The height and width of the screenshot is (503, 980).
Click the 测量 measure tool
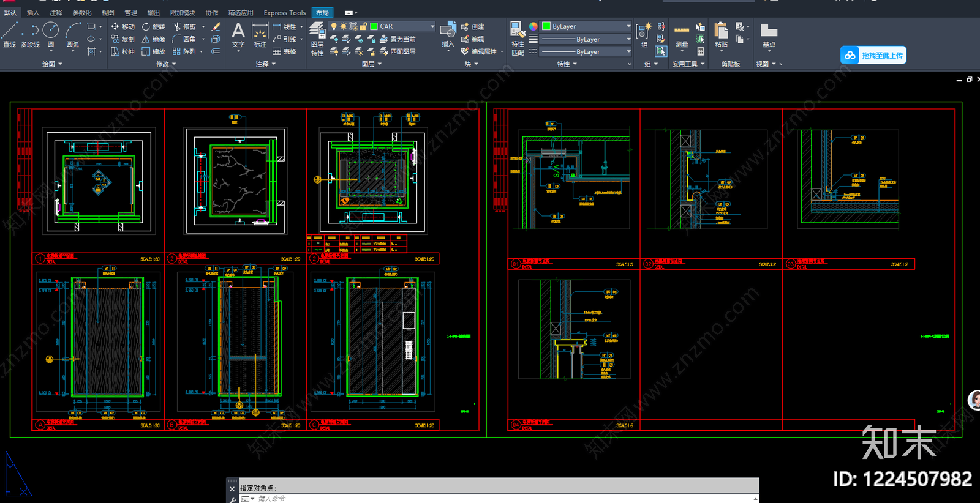682,36
